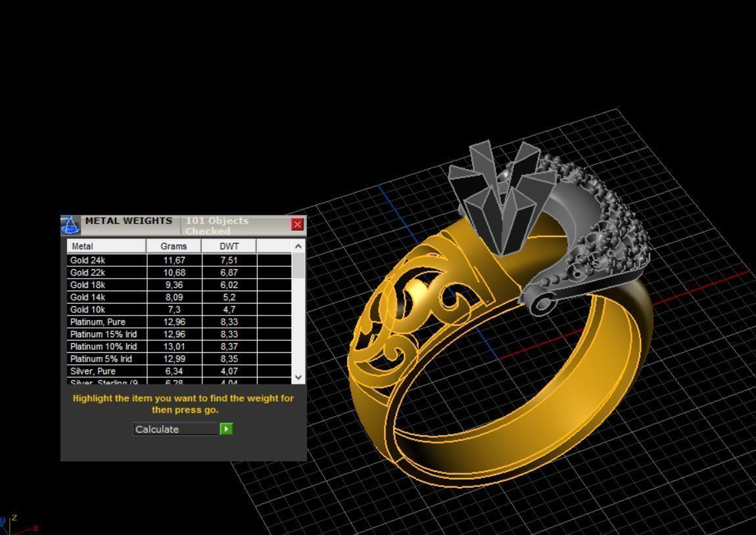Click the DWT column header
Viewport: 756px width, 535px height.
229,246
